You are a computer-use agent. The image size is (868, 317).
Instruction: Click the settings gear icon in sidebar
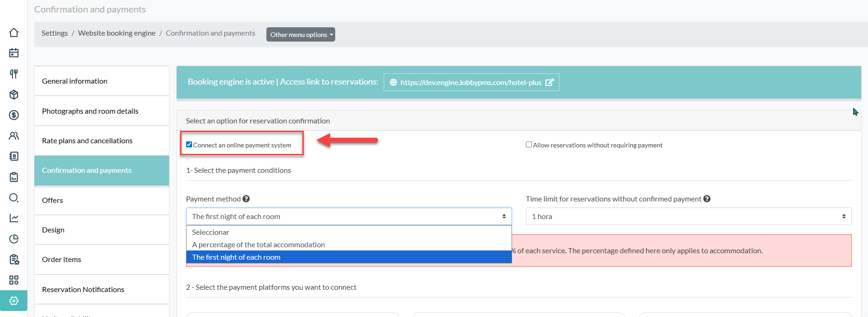(x=14, y=301)
